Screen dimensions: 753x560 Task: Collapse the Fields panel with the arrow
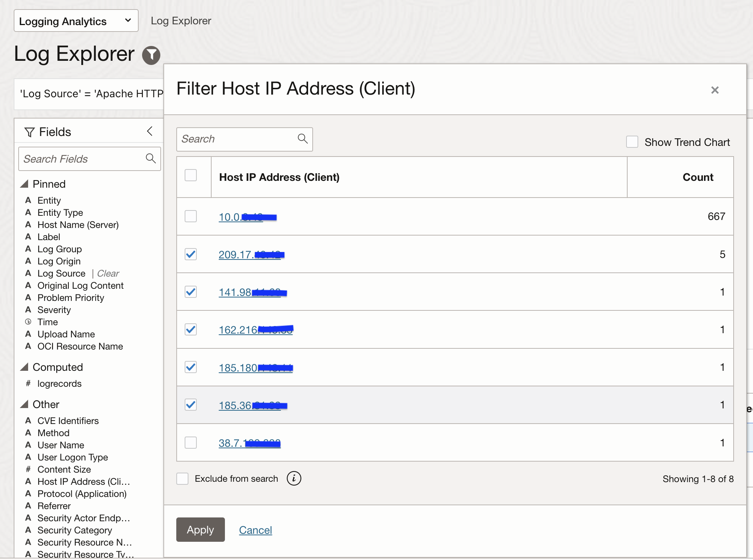(x=150, y=131)
